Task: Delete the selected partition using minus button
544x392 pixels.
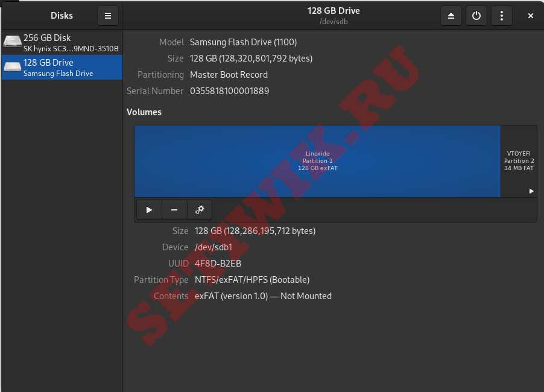Action: (x=174, y=210)
